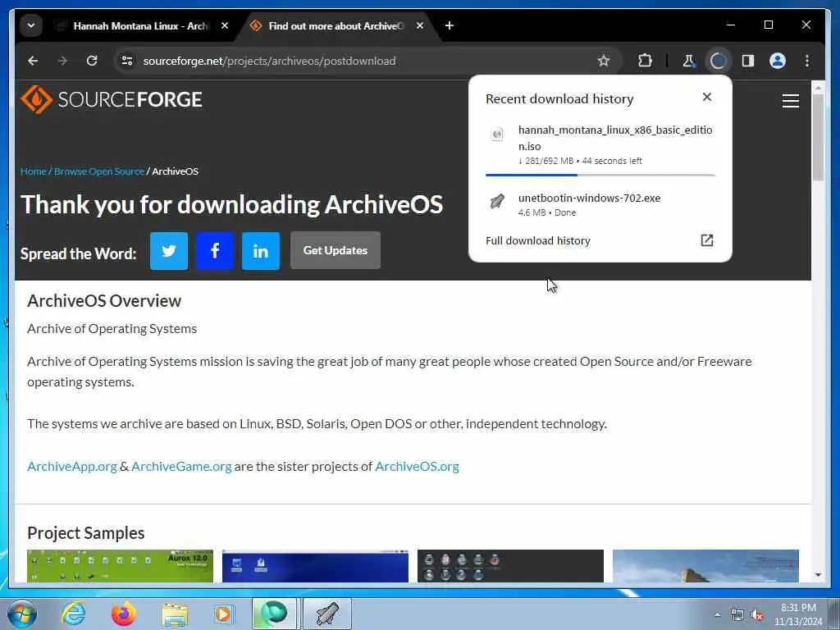
Task: Open the blue desktop sample thumbnail
Action: pos(315,566)
